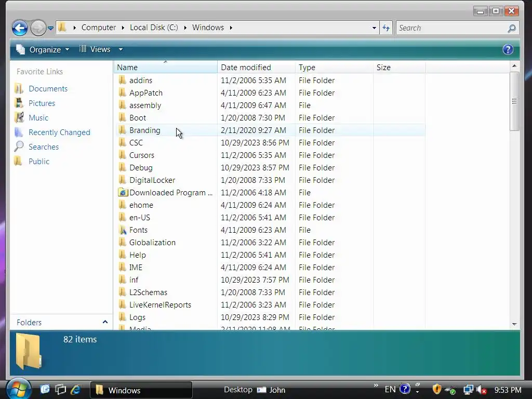The height and width of the screenshot is (399, 532).
Task: Select the IME folder name
Action: tap(136, 268)
